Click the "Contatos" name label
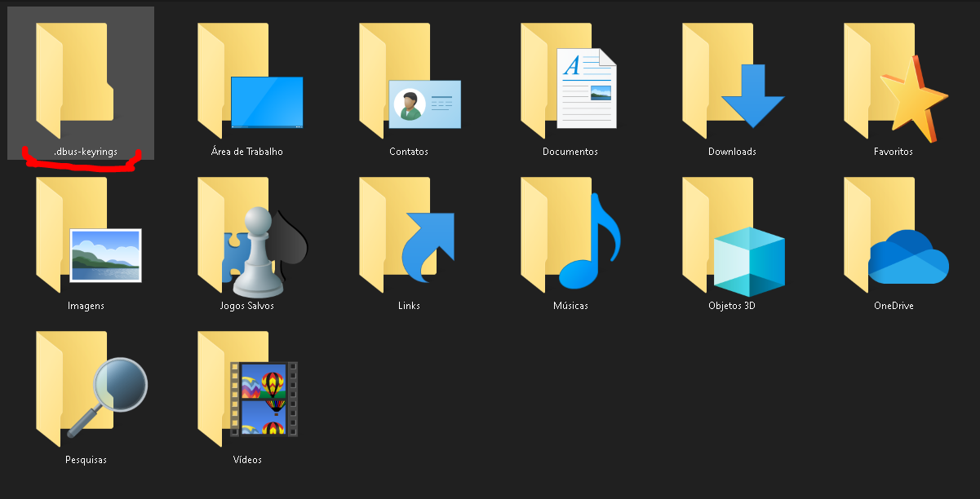 tap(409, 152)
